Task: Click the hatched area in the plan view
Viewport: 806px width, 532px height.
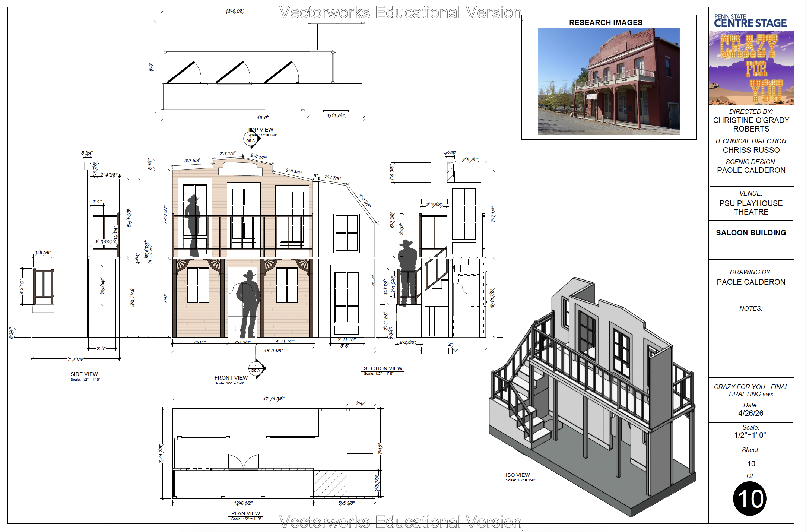Action: coord(330,484)
